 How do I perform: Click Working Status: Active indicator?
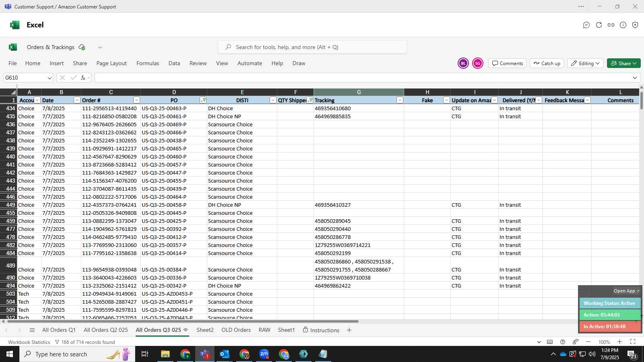pos(609,303)
